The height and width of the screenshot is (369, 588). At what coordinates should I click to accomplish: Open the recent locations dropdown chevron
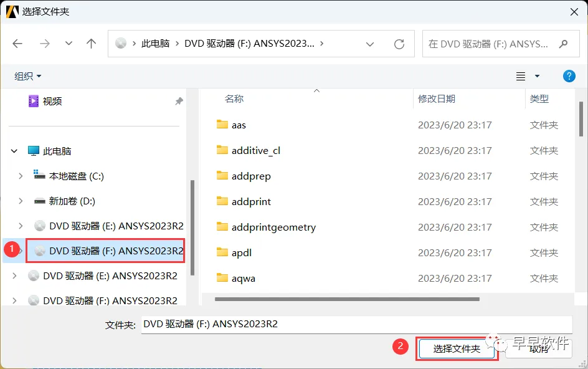pyautogui.click(x=69, y=44)
